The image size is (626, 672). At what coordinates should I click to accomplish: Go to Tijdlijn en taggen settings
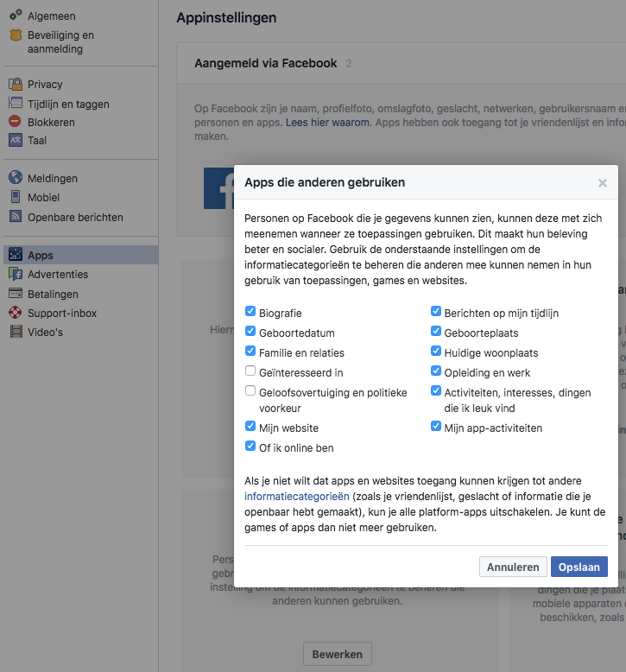(68, 105)
